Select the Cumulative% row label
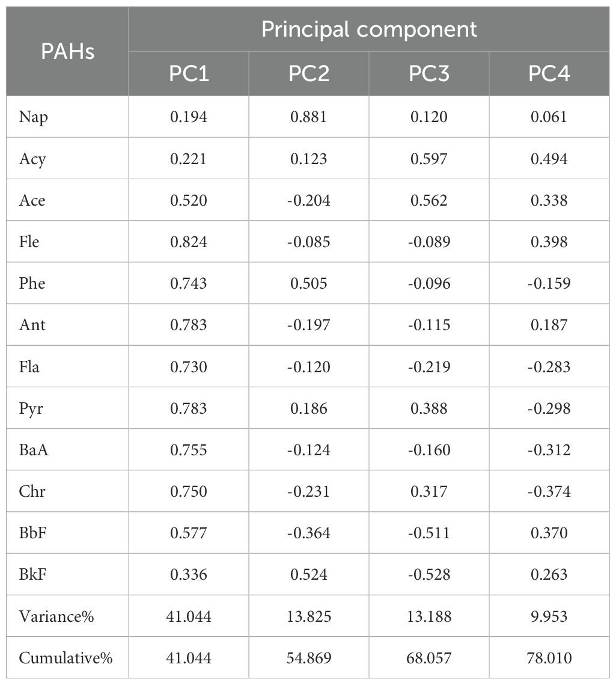 (66, 658)
